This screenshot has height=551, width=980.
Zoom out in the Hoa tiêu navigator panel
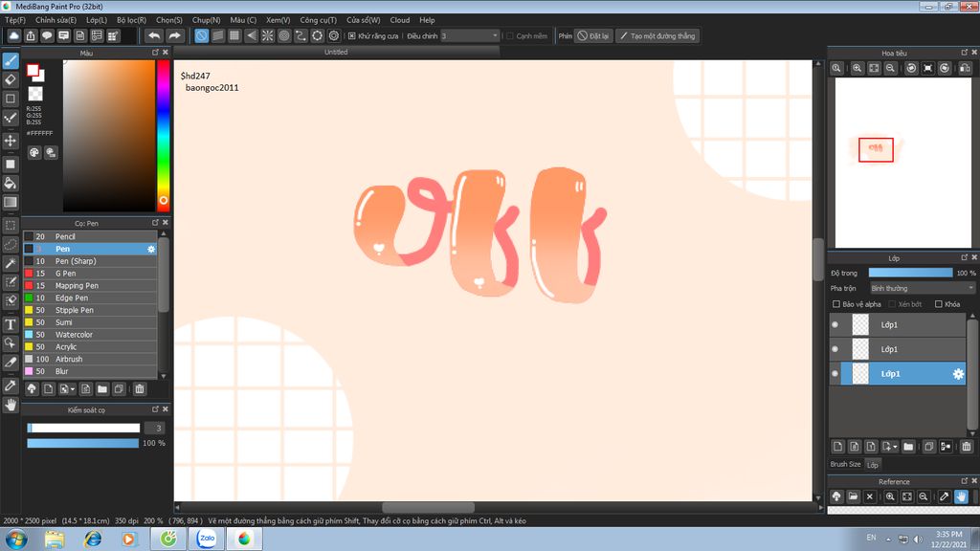pyautogui.click(x=890, y=68)
